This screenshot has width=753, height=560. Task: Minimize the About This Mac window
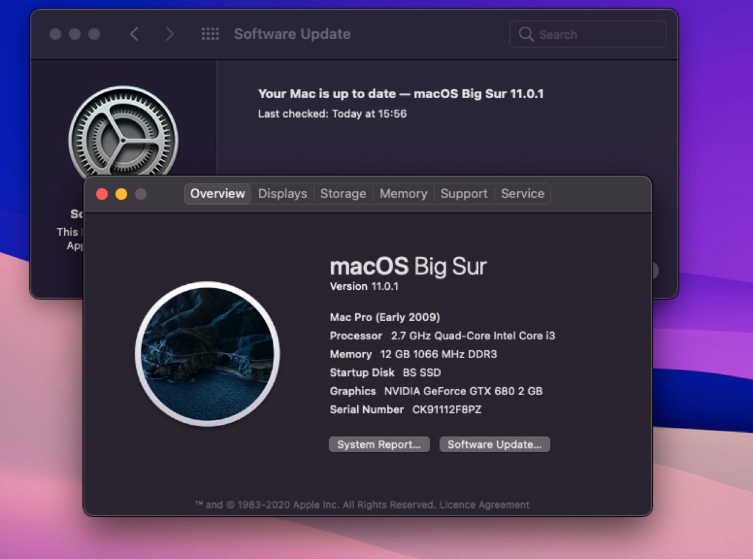pos(121,194)
